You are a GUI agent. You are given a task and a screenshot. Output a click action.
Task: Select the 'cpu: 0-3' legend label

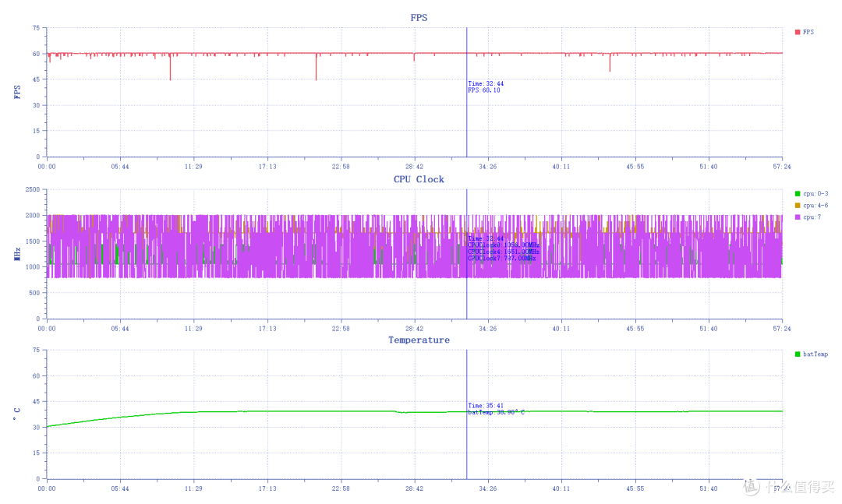[815, 194]
